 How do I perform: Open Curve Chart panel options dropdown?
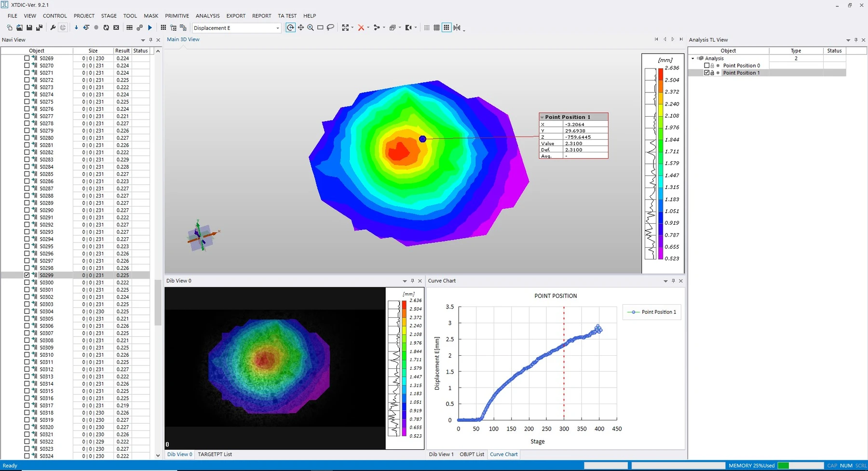[x=665, y=281]
